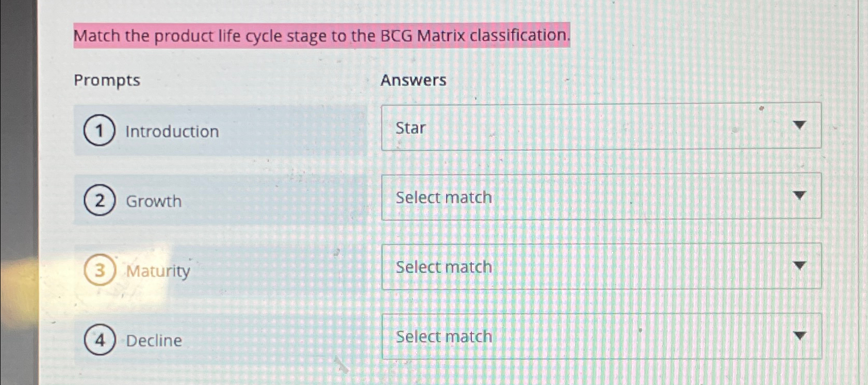
Task: Click the dropdown arrow beside Maturity's answer
Action: (800, 265)
